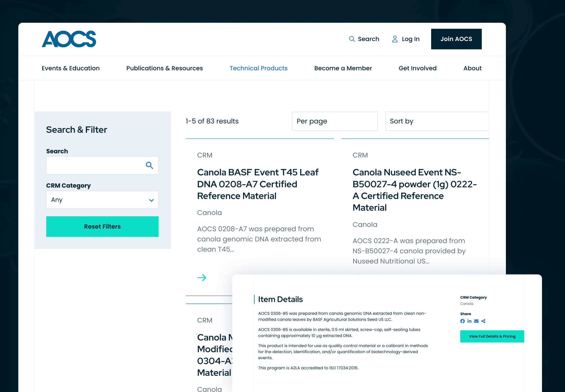Open Events & Education menu
This screenshot has width=565, height=392.
(x=71, y=68)
